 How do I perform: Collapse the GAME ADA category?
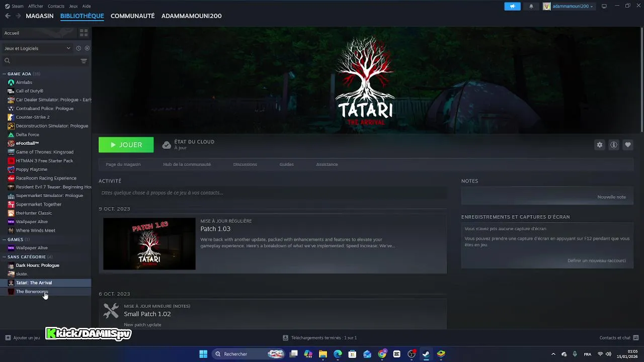point(5,74)
